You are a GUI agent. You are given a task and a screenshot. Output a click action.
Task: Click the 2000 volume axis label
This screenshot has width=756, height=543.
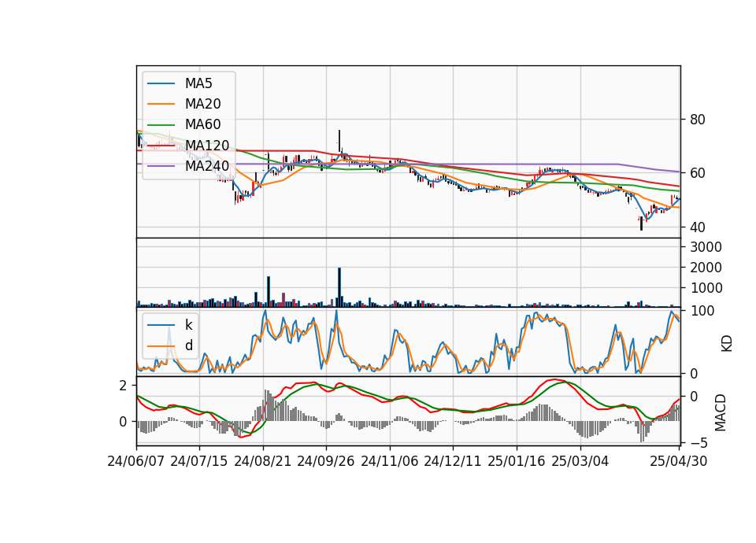(x=706, y=268)
